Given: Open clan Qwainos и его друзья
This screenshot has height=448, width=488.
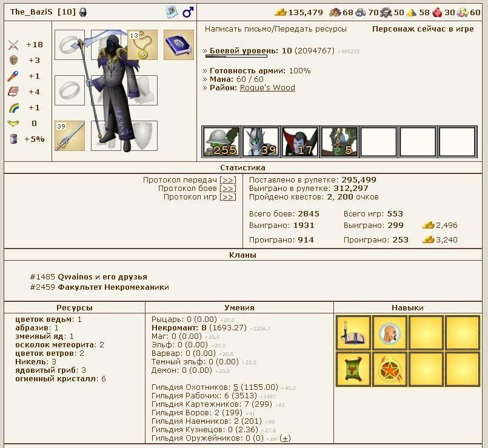Looking at the screenshot, I should (x=102, y=277).
